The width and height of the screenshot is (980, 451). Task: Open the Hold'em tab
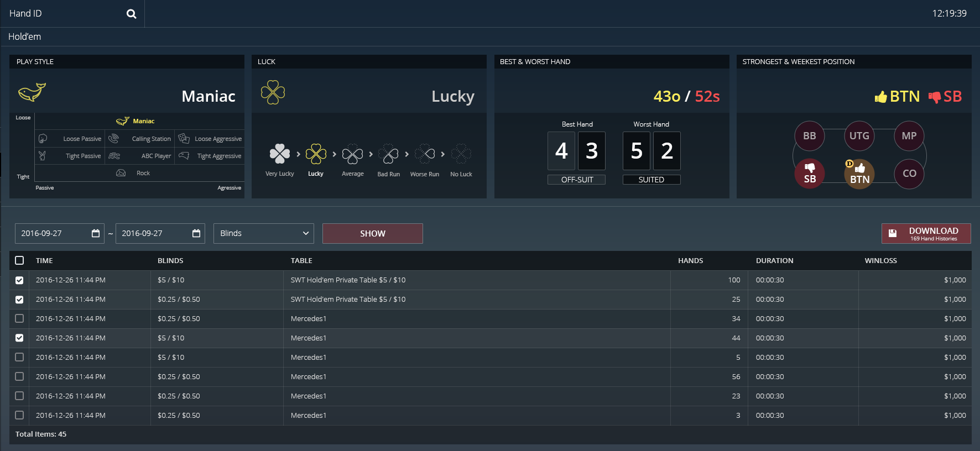pos(25,36)
